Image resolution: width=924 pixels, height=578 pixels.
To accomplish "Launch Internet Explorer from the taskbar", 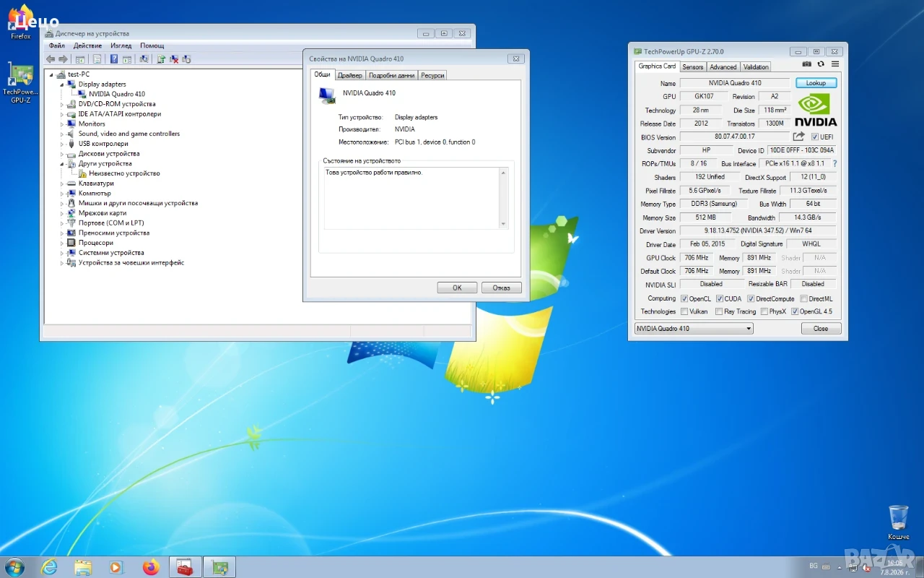I will [49, 567].
